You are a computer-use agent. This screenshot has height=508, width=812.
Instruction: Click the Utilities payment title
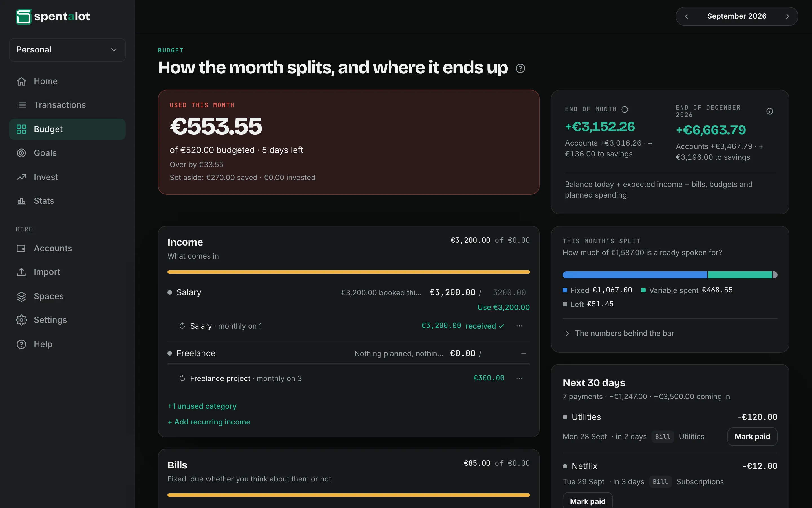586,417
